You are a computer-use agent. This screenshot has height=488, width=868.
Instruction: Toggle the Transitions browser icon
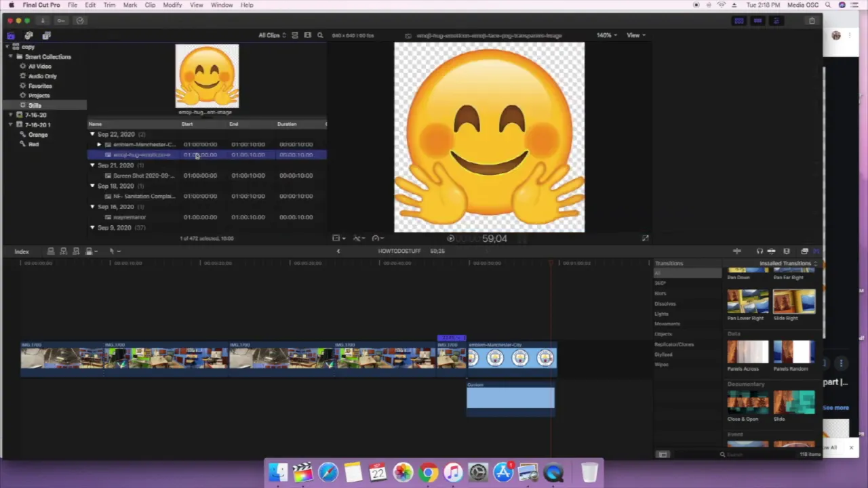816,251
